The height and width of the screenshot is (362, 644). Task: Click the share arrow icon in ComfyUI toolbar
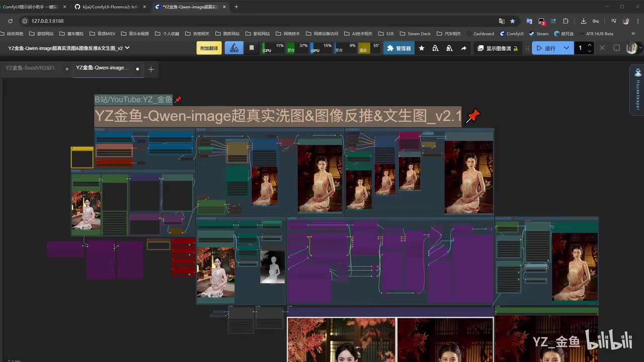(x=463, y=48)
